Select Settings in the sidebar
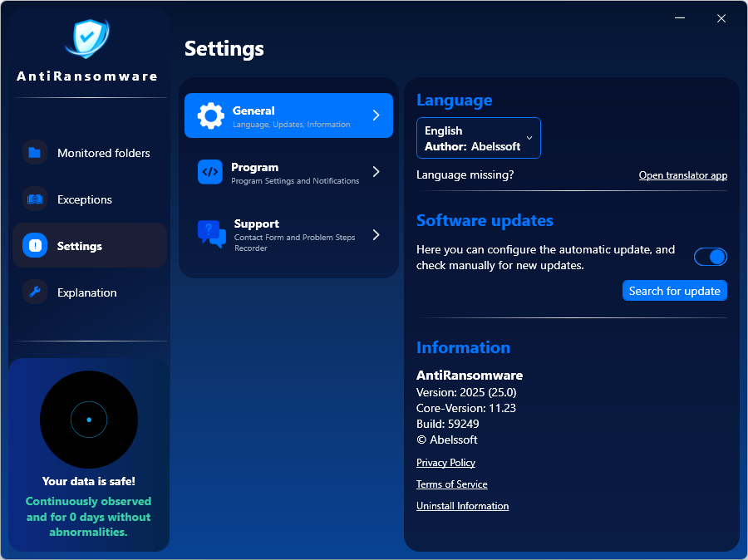The height and width of the screenshot is (560, 748). tap(90, 245)
